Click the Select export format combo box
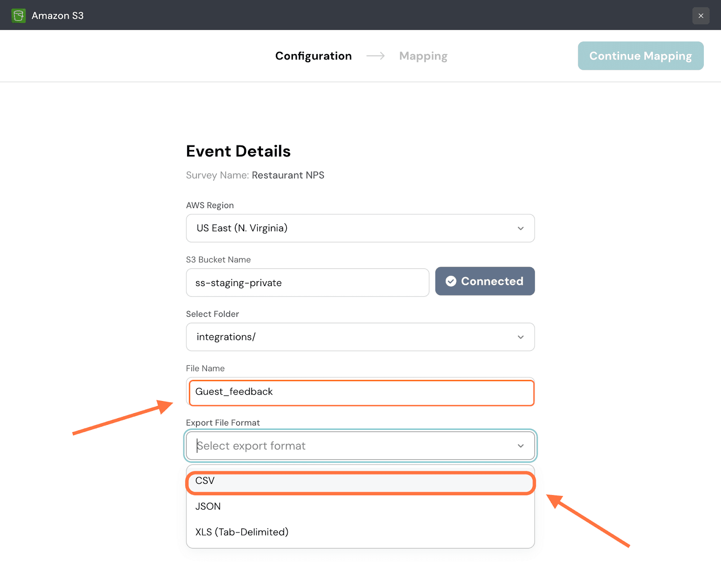 point(351,446)
